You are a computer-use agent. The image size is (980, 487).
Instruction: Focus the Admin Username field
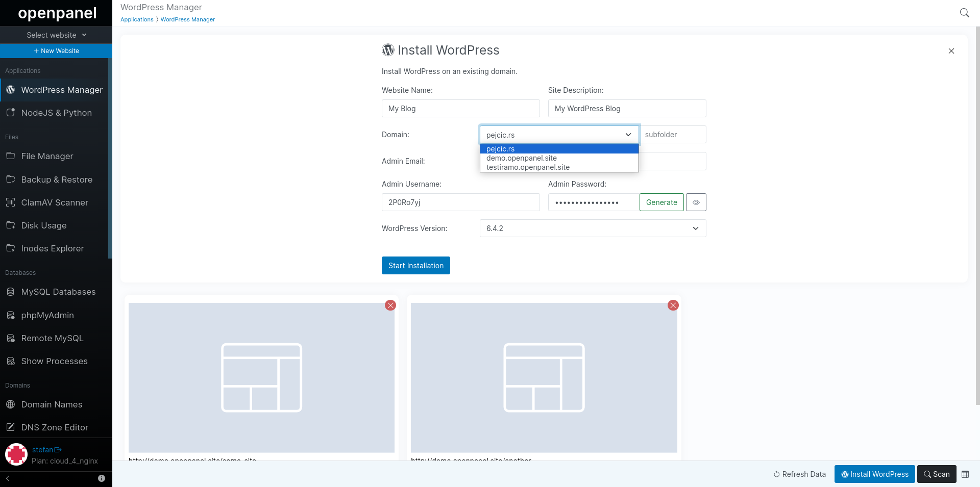point(461,202)
